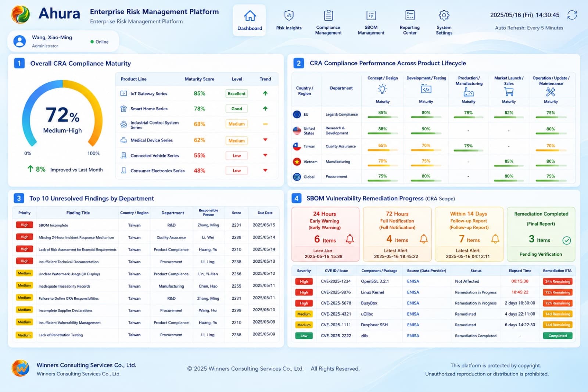
Task: Click the Completed badge for zlib
Action: (557, 336)
